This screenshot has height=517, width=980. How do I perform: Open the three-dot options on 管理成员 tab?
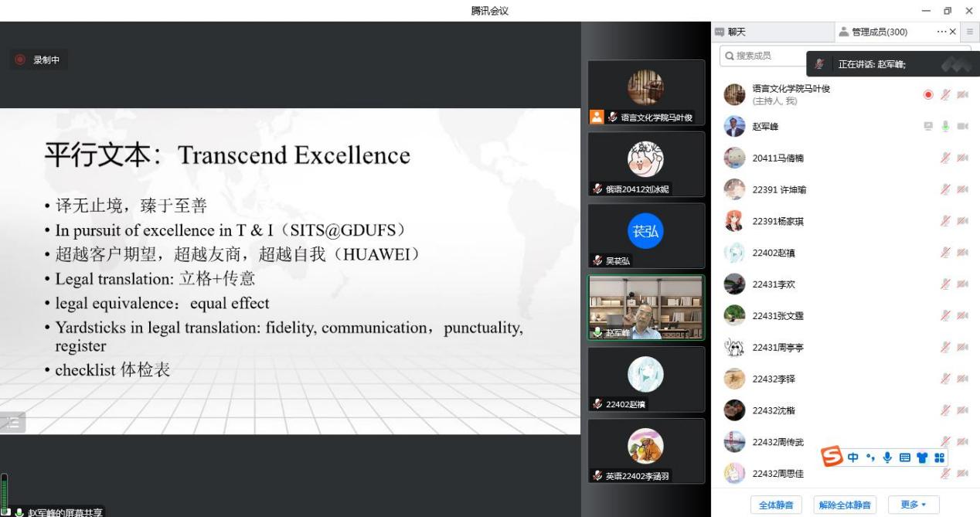coord(941,32)
